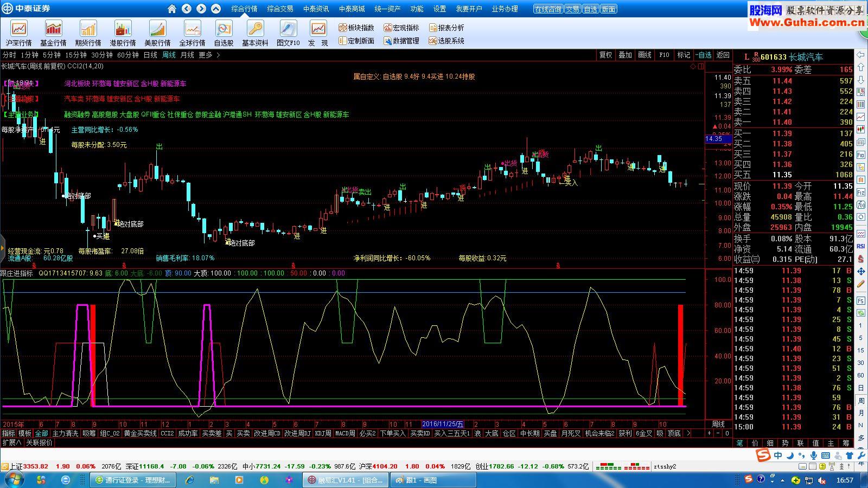The width and height of the screenshot is (868, 488).
Task: Switch to 筹 tab in quote panel
Action: pos(846,443)
